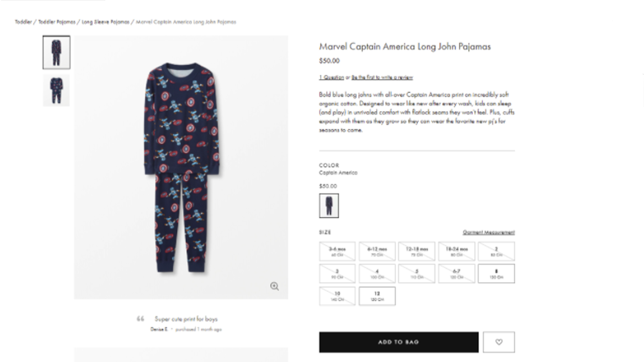Click the magnifier zoom icon on product image
Screen dimensions: 644x362
point(274,286)
